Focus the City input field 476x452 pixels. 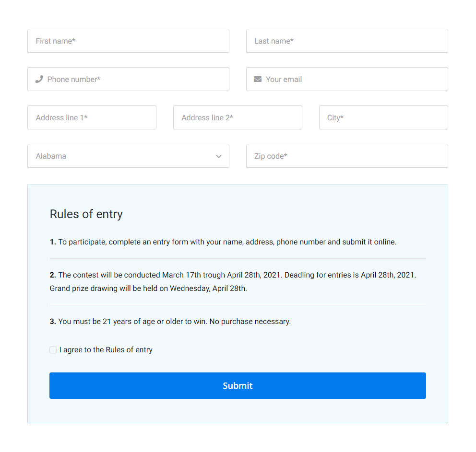coord(383,117)
